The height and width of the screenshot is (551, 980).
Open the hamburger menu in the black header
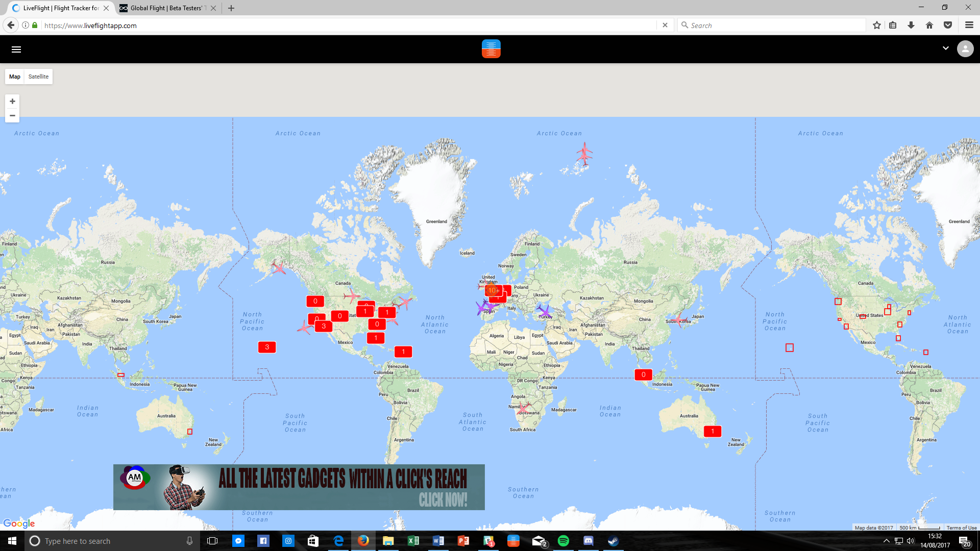click(16, 49)
